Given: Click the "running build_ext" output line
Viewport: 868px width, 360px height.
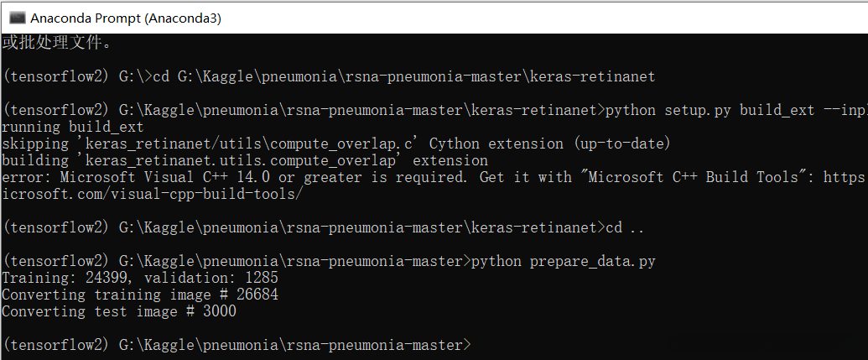Looking at the screenshot, I should (73, 127).
